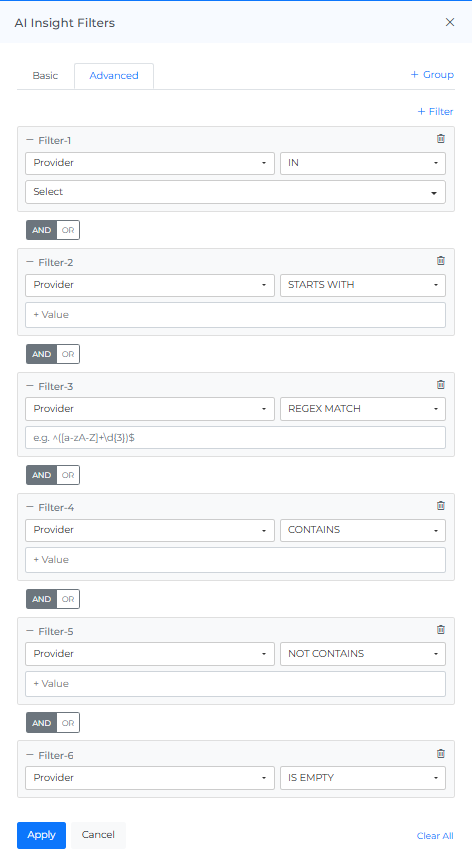Viewport: 472px width, 865px height.
Task: Open the IN operator dropdown in Filter-1
Action: 363,163
